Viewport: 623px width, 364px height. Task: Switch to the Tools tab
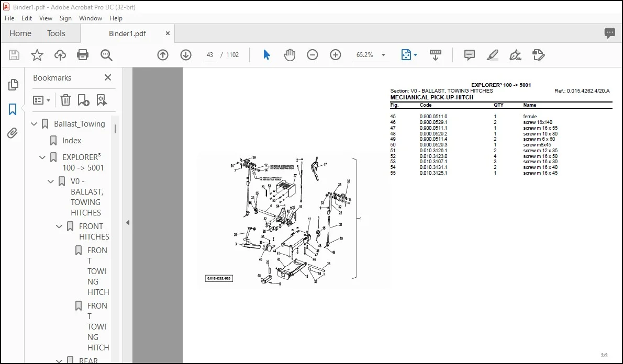click(x=56, y=33)
